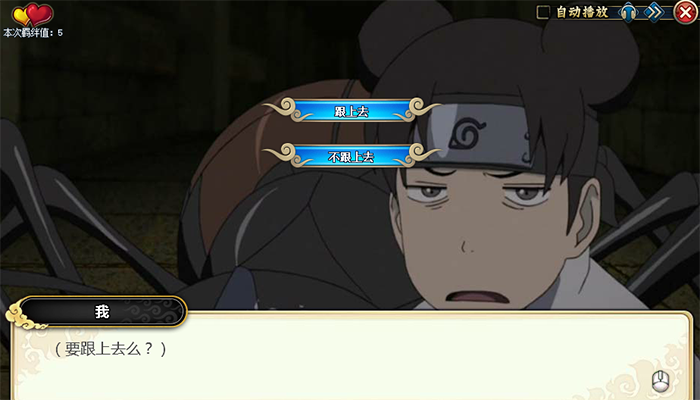Choose the 不跟上去 option
Image resolution: width=700 pixels, height=400 pixels.
351,156
